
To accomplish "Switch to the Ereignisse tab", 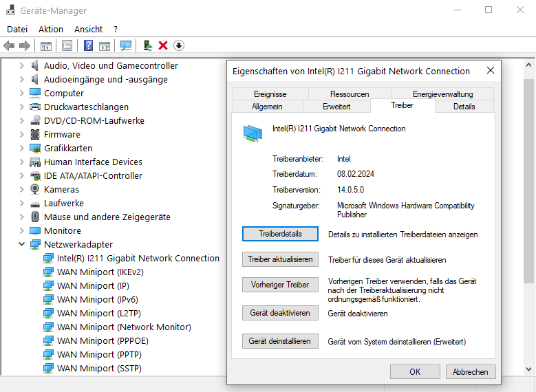I will (x=270, y=94).
